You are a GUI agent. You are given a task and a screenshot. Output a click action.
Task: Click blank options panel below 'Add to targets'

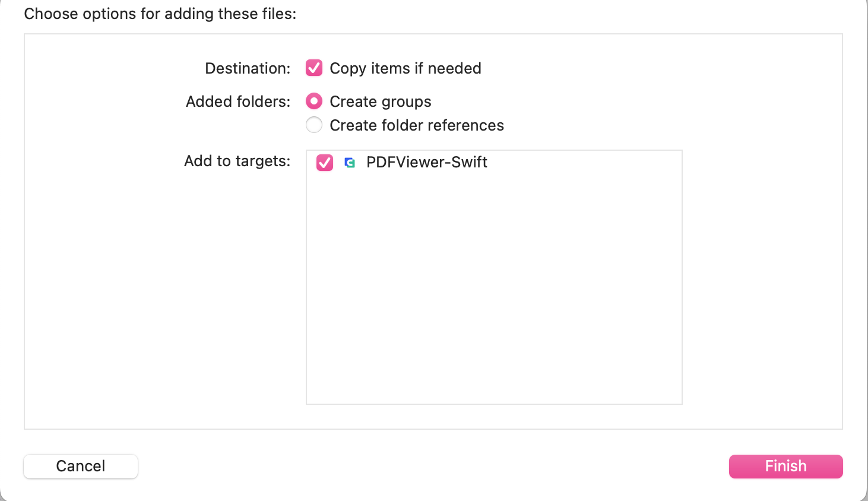click(165, 297)
